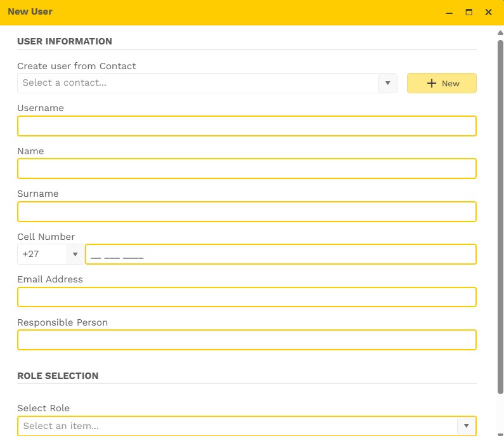Click the ROLE SELECTION heading
This screenshot has width=504, height=436.
point(58,376)
